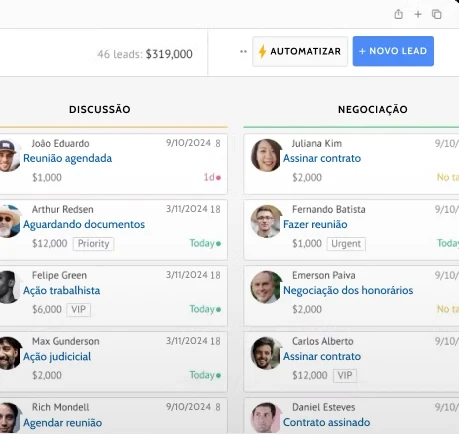459x434 pixels.
Task: Open the Contrato assinado lead
Action: click(327, 422)
